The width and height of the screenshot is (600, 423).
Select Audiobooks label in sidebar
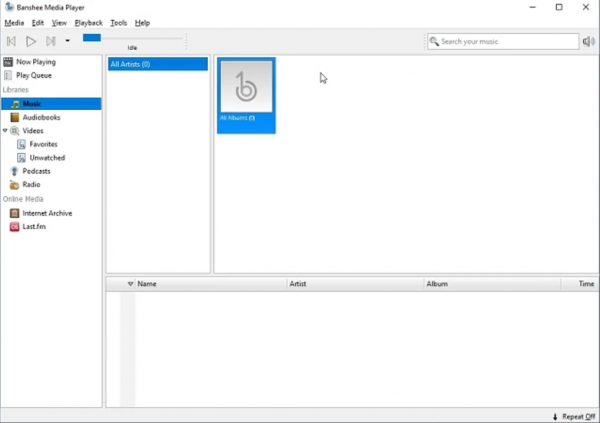tap(41, 117)
